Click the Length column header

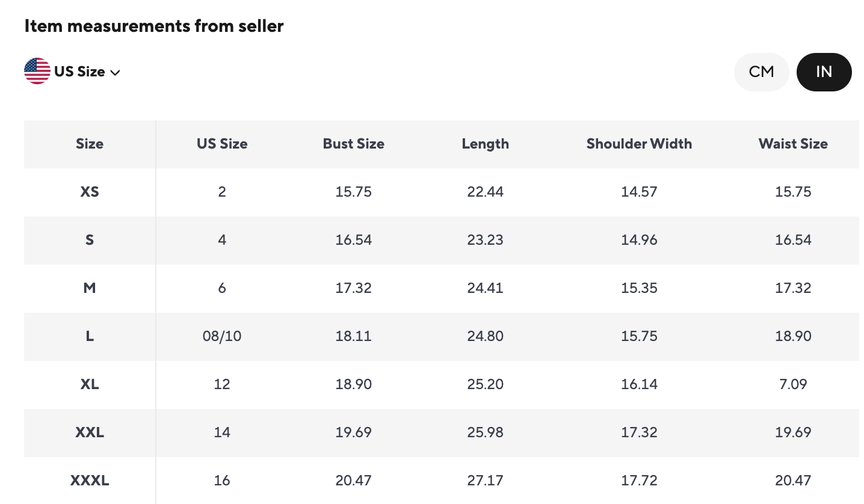pos(486,144)
